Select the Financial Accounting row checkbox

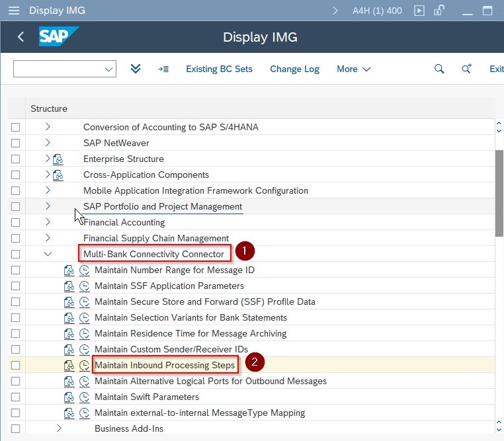15,222
